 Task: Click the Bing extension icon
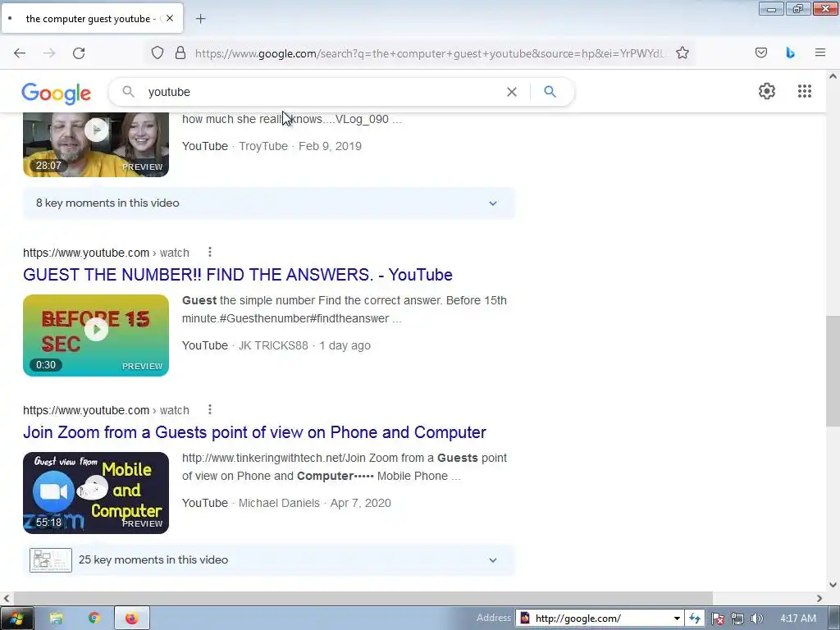790,53
